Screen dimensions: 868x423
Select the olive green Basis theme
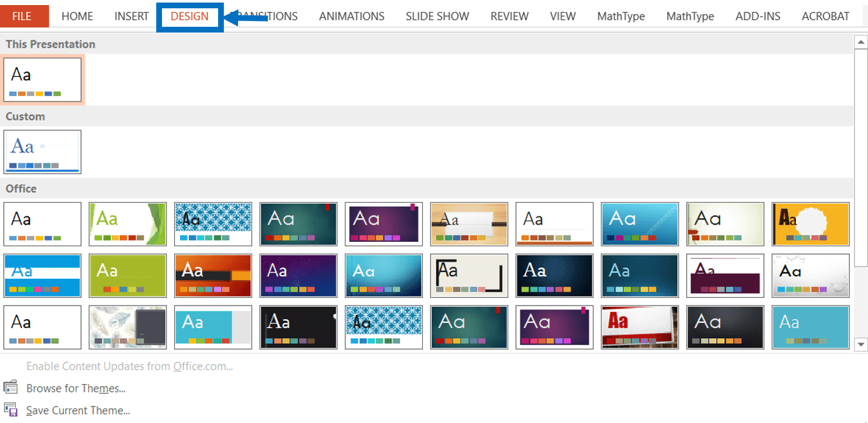click(128, 276)
